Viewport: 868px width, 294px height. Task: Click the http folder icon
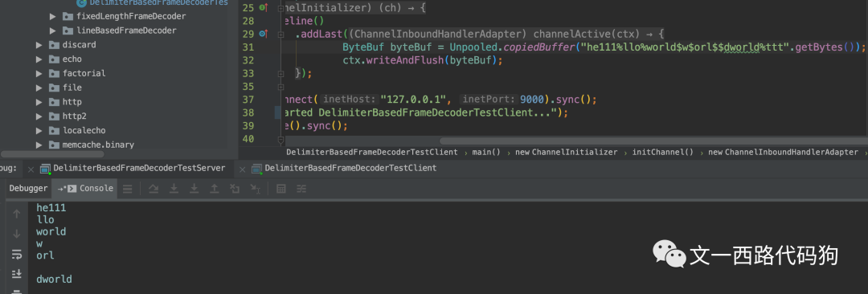pos(54,102)
